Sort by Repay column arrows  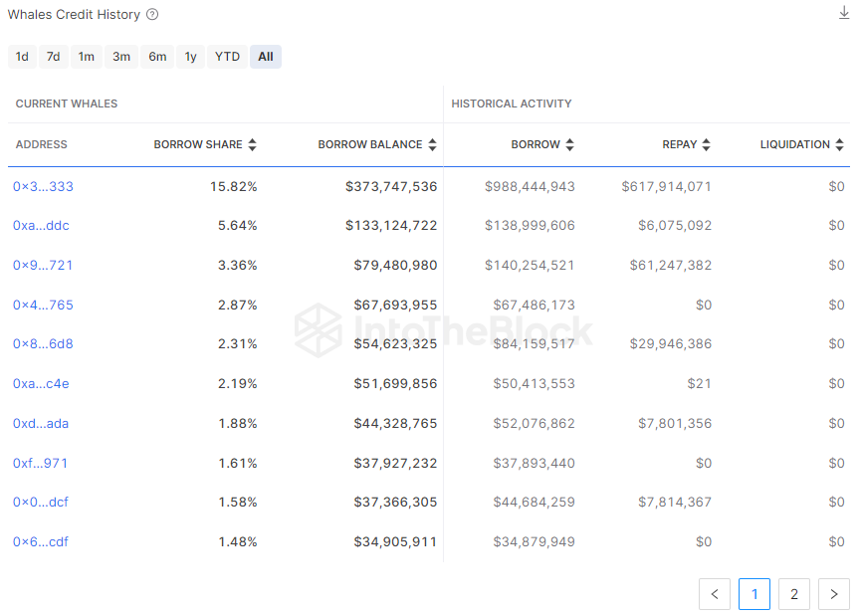(x=706, y=145)
